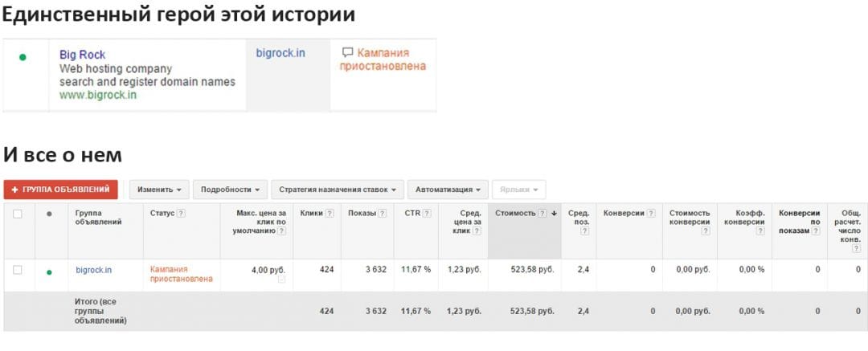Open help icon under Стоимость конверсии
Screen dimensions: 868x351
pos(706,231)
